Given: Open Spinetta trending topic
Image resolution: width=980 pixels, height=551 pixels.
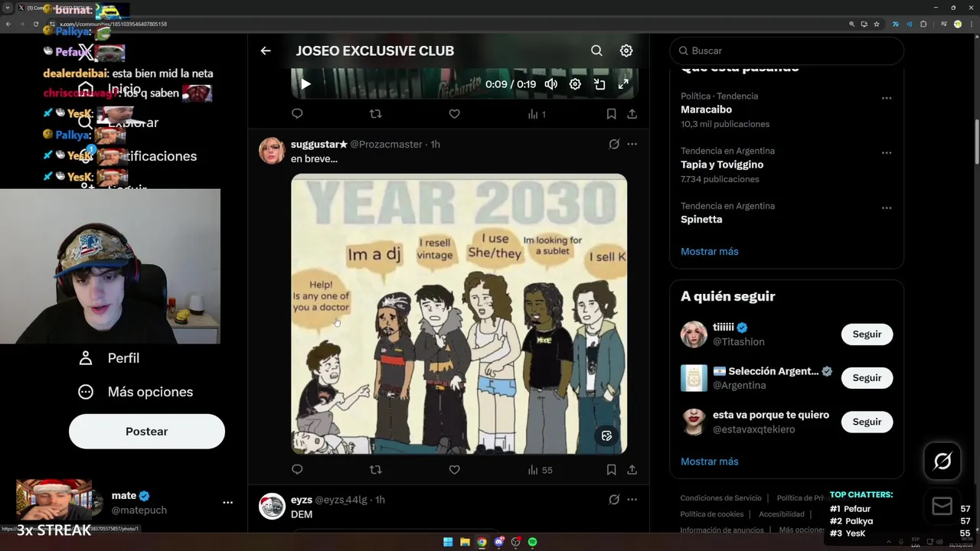Looking at the screenshot, I should [x=701, y=220].
